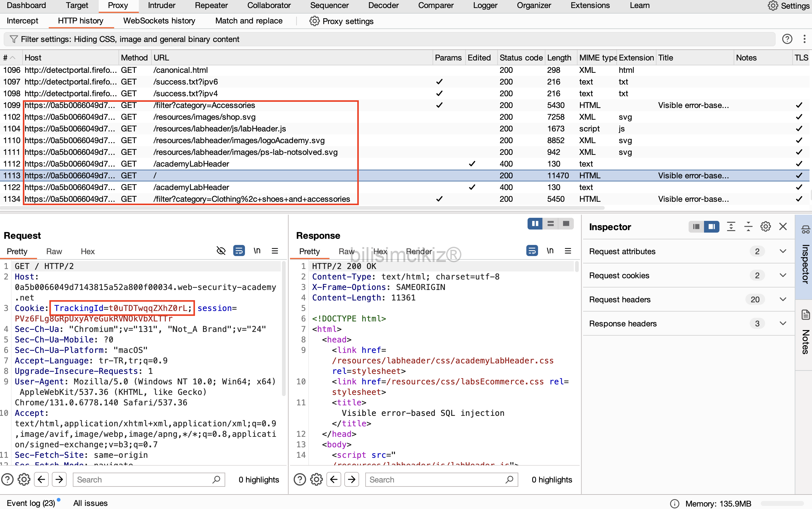Click the Proxy settings gear
This screenshot has width=812, height=509.
coord(314,21)
